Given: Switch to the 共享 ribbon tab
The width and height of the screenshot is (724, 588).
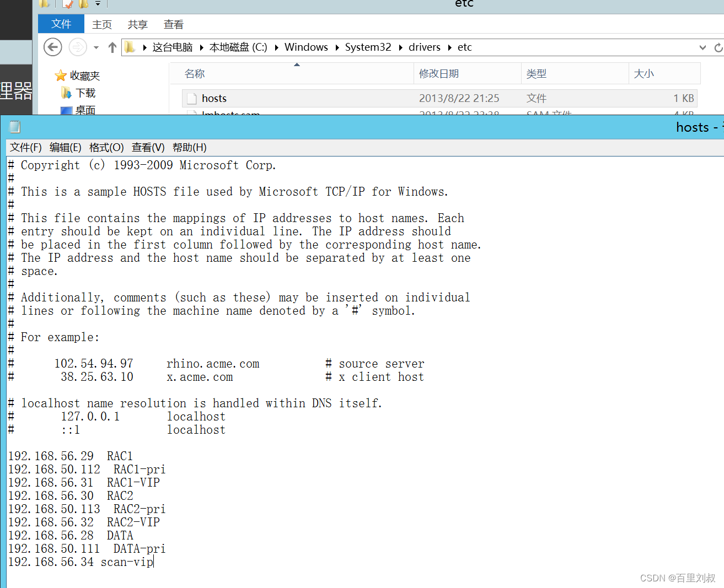Looking at the screenshot, I should (x=137, y=24).
